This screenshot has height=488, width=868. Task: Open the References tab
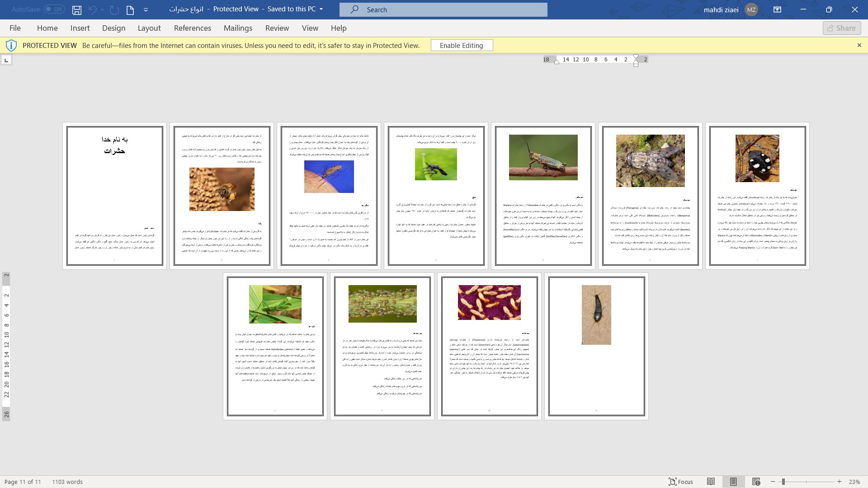193,28
